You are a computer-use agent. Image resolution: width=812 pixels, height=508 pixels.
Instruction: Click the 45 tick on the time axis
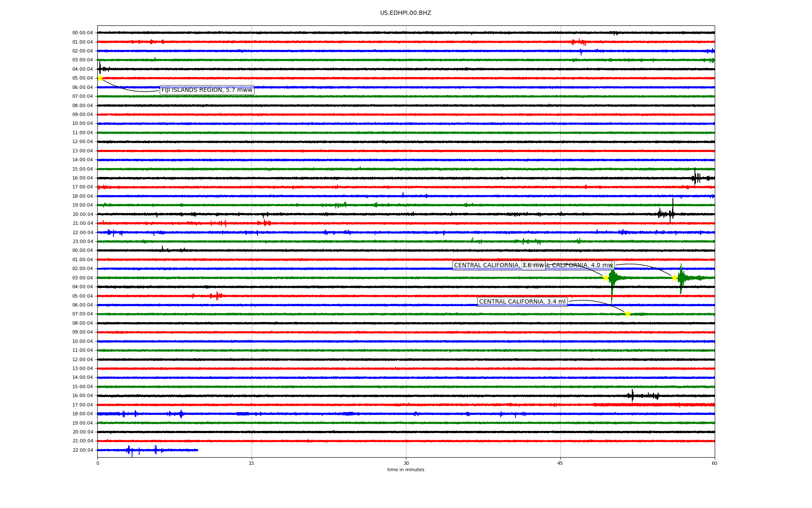(x=560, y=463)
